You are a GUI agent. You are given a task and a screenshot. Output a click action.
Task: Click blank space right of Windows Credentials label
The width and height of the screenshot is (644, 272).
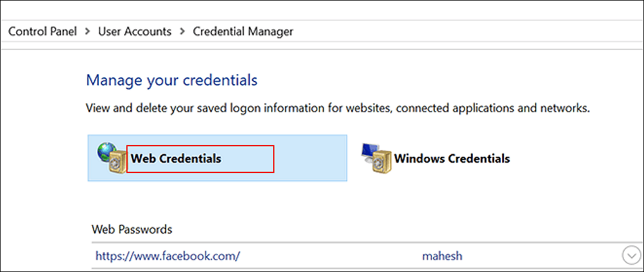[x=560, y=159]
